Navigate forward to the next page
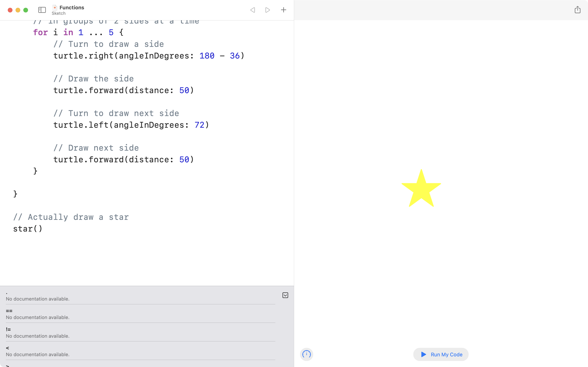The height and width of the screenshot is (367, 588). click(267, 10)
